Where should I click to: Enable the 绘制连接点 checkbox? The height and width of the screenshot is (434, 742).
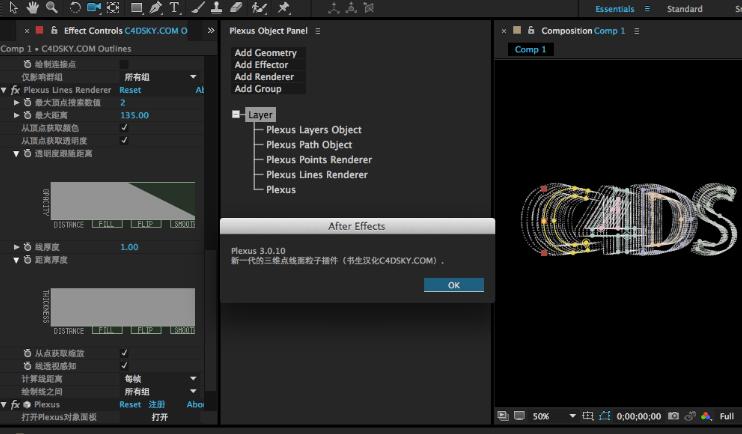point(124,64)
